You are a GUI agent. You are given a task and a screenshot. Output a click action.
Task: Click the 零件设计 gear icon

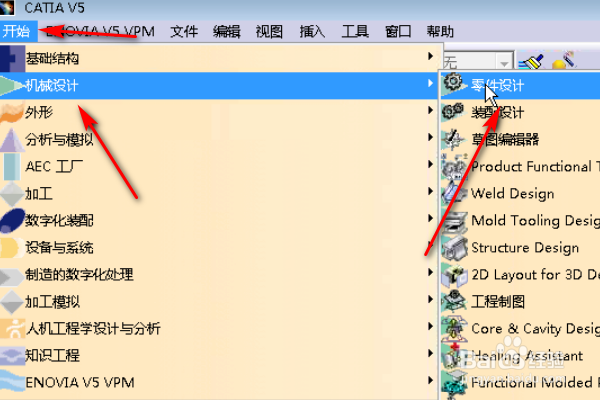(454, 84)
